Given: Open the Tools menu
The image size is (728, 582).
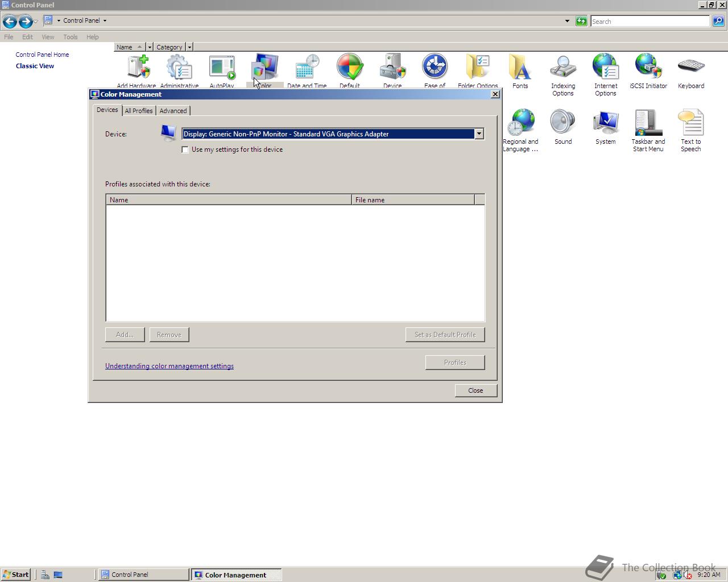Looking at the screenshot, I should (x=71, y=37).
